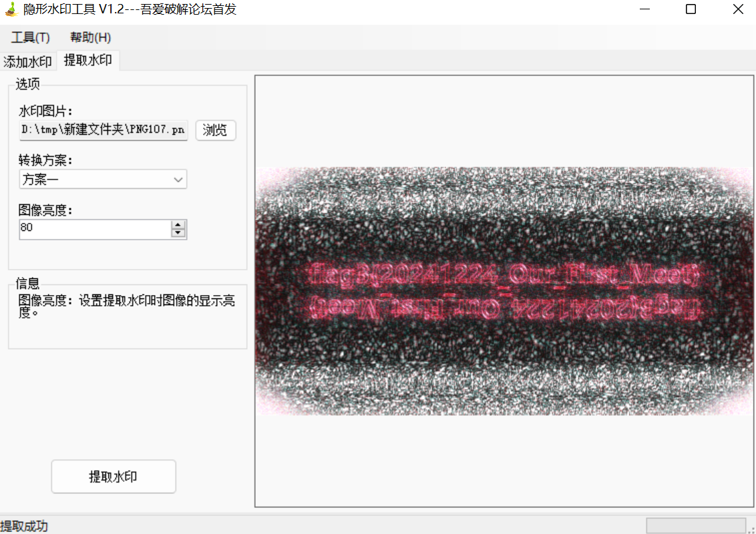Increase 图像亮度 with the up arrow
Screen dimensions: 756x534
tap(178, 225)
